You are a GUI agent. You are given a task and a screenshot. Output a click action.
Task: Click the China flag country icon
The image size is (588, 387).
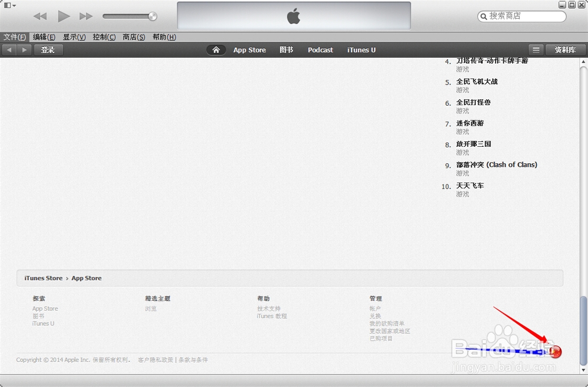click(x=556, y=352)
